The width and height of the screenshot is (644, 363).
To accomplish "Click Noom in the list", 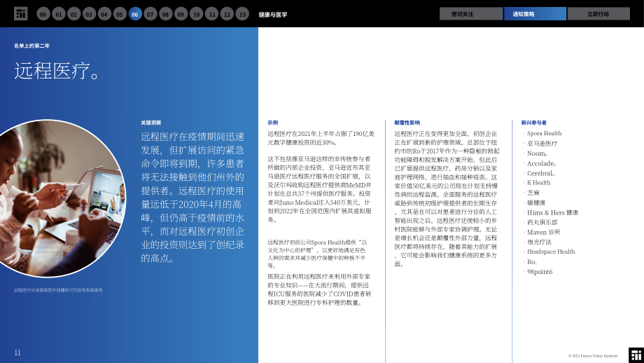I will coord(538,153).
